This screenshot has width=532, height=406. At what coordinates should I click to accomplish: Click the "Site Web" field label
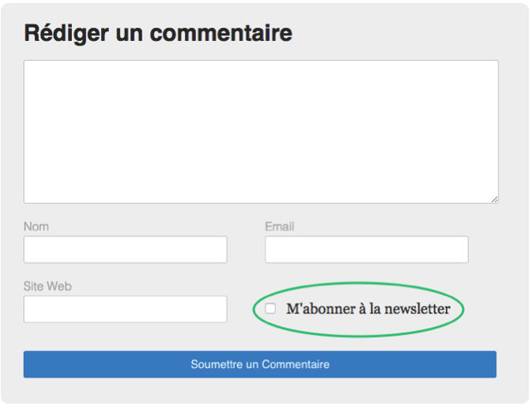click(47, 286)
